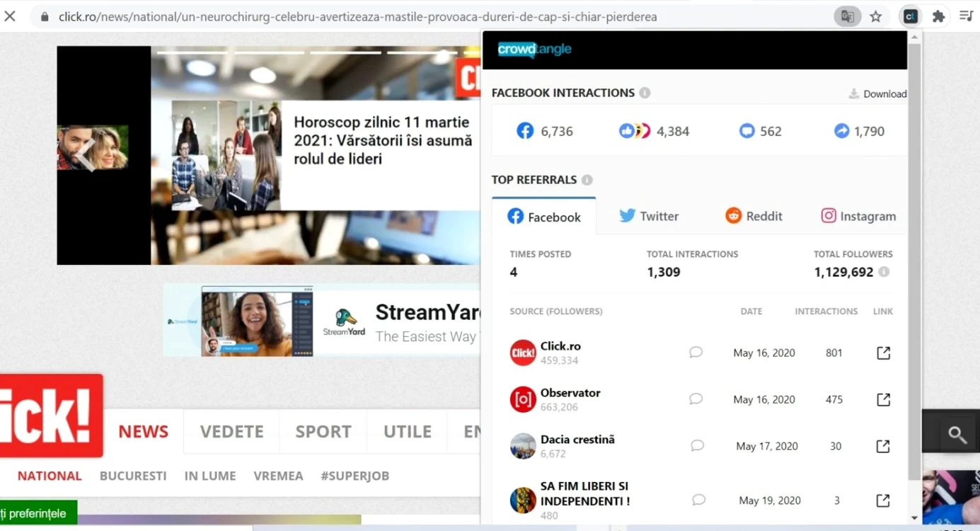The image size is (980, 531).
Task: Open external link for Dacia crestină post
Action: click(x=883, y=446)
